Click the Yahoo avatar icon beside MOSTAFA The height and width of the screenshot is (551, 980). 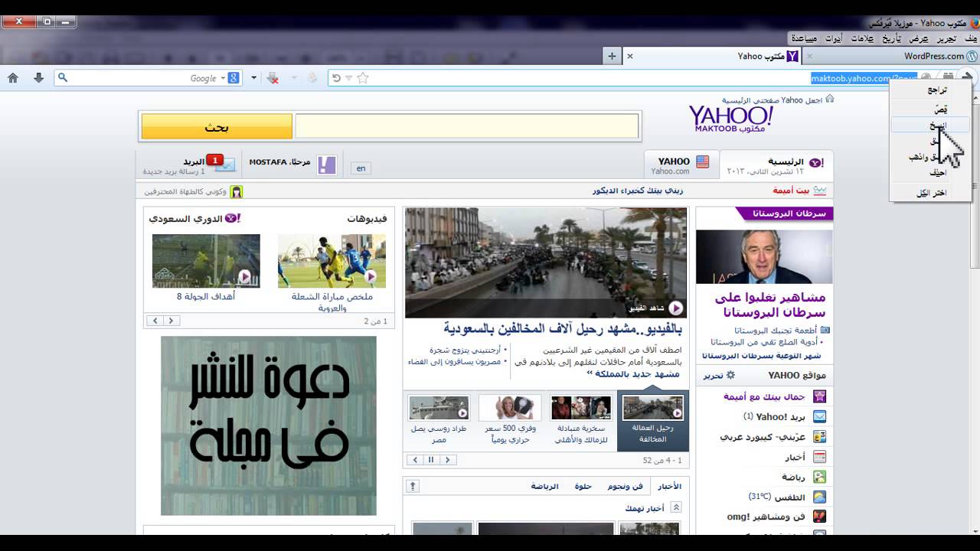(x=327, y=165)
